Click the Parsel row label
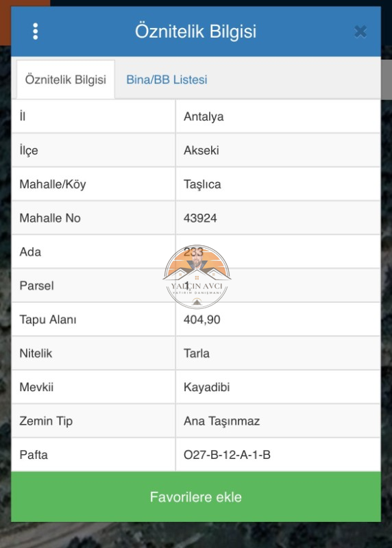Screen dimensions: 392x548 (x=37, y=286)
